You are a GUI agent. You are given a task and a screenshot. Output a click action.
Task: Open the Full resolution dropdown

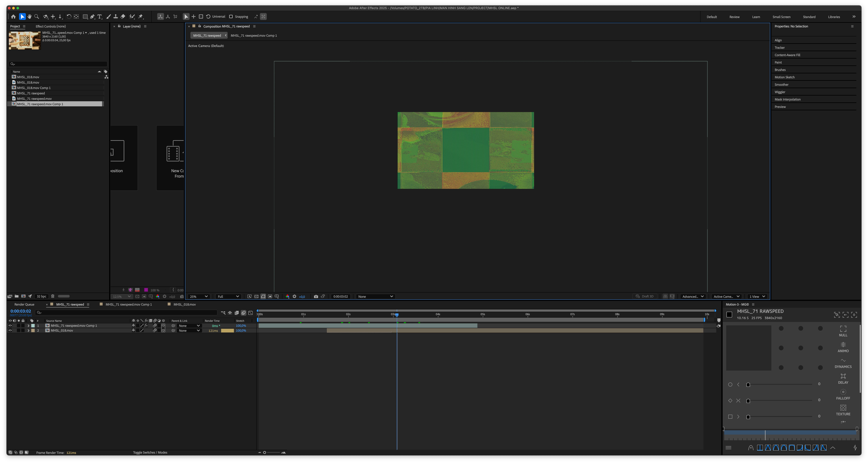click(x=228, y=296)
